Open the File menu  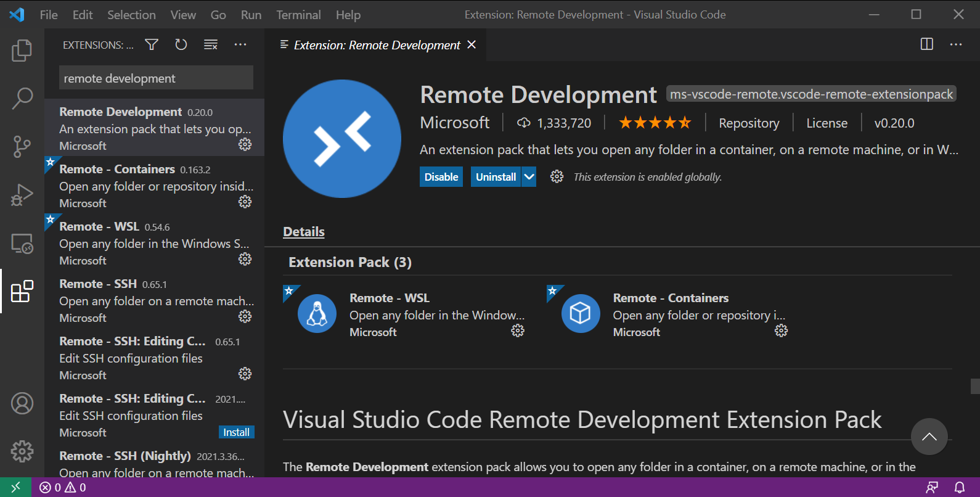[x=49, y=15]
